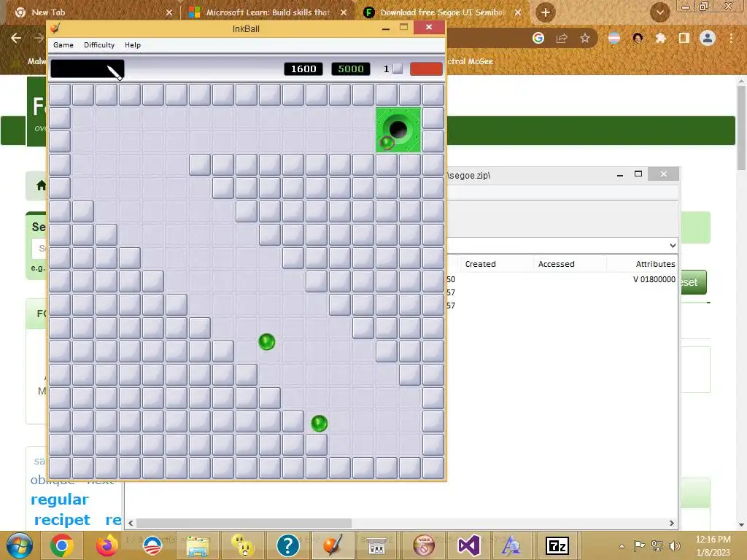Show hidden system tray icons
This screenshot has height=560, width=747.
click(622, 546)
